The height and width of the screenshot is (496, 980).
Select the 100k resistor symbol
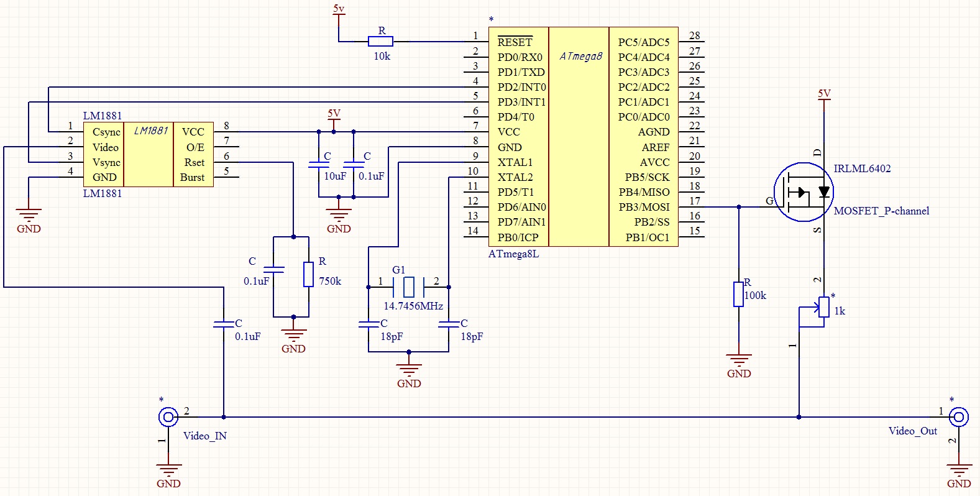click(738, 294)
